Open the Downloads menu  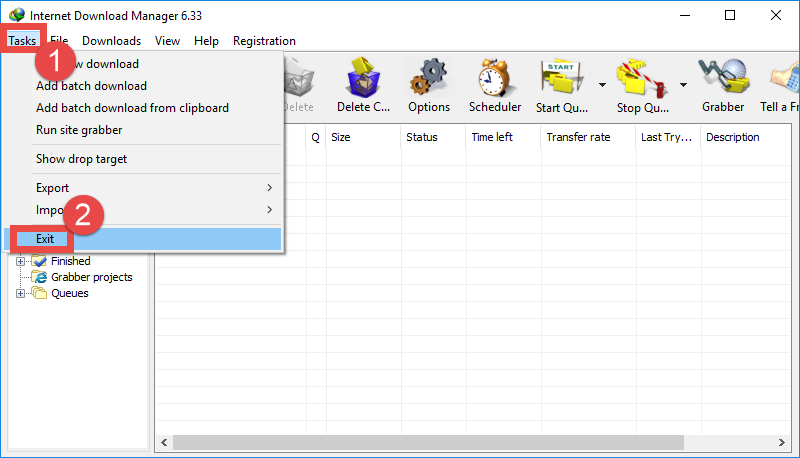point(111,41)
